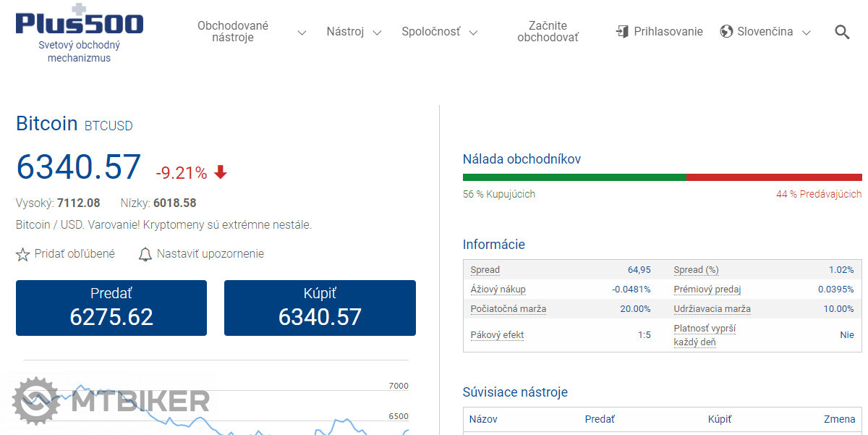Click the Plus500 logo

click(80, 22)
